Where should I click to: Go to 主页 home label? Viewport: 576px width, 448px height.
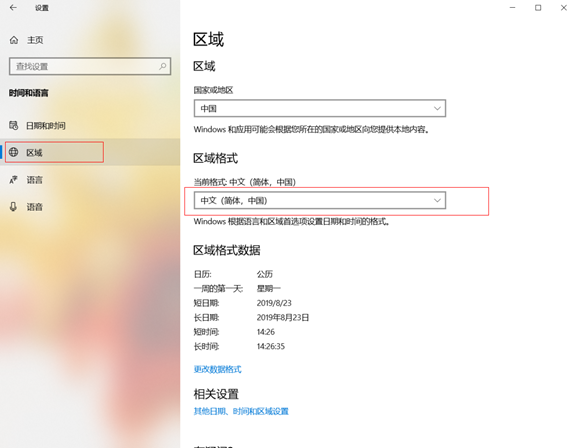[x=35, y=40]
